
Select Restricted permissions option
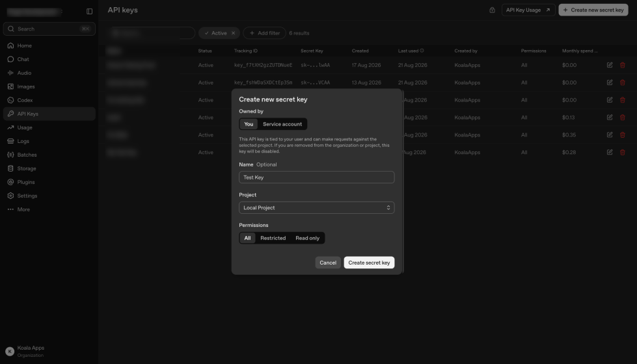click(x=273, y=238)
